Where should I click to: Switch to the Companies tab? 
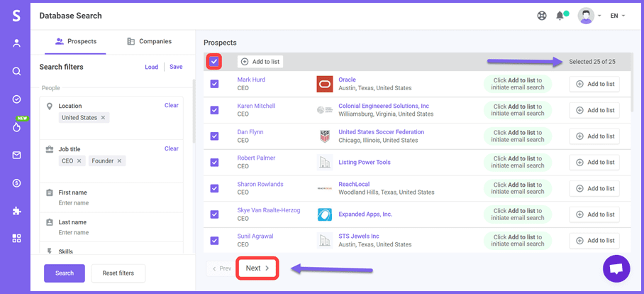(149, 41)
